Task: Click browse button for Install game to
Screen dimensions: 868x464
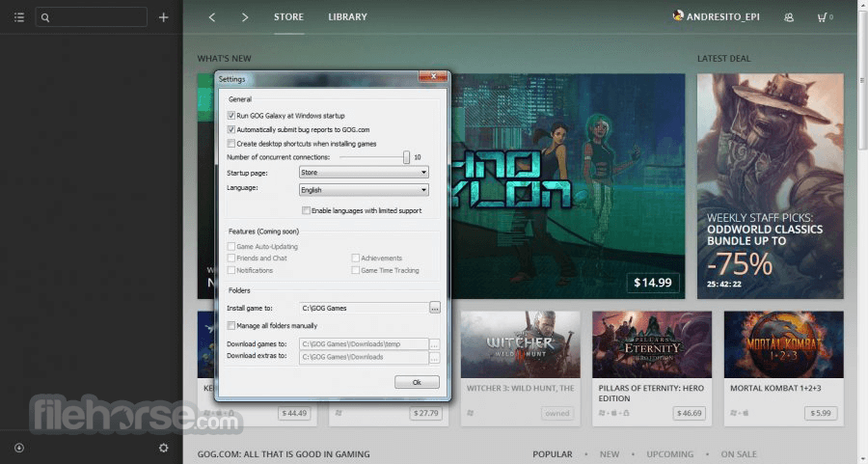Action: pyautogui.click(x=435, y=308)
